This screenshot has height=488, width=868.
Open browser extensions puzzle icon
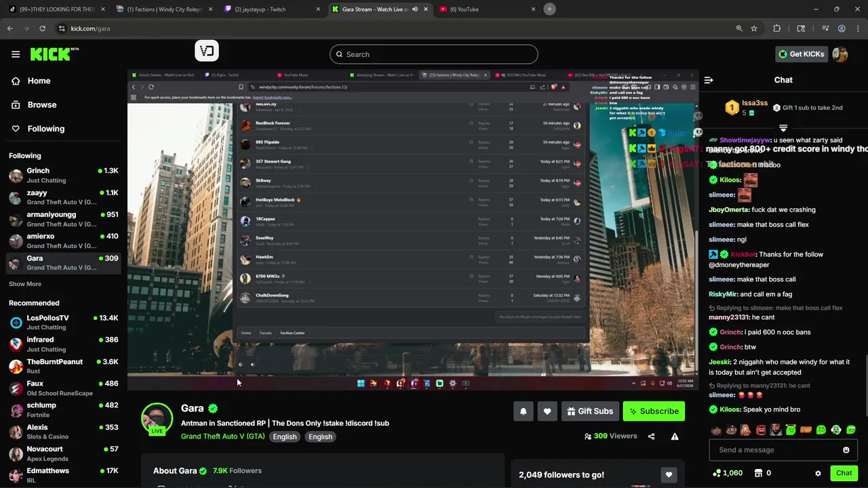pyautogui.click(x=777, y=28)
